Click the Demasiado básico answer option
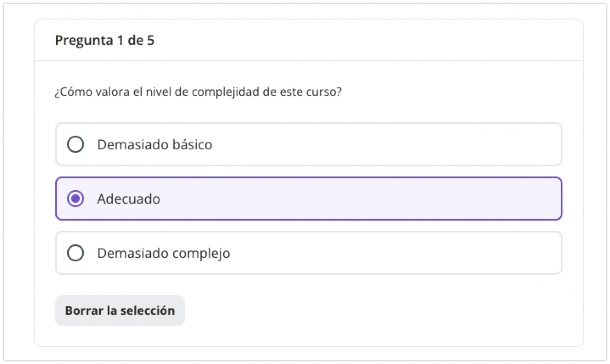 tap(308, 144)
